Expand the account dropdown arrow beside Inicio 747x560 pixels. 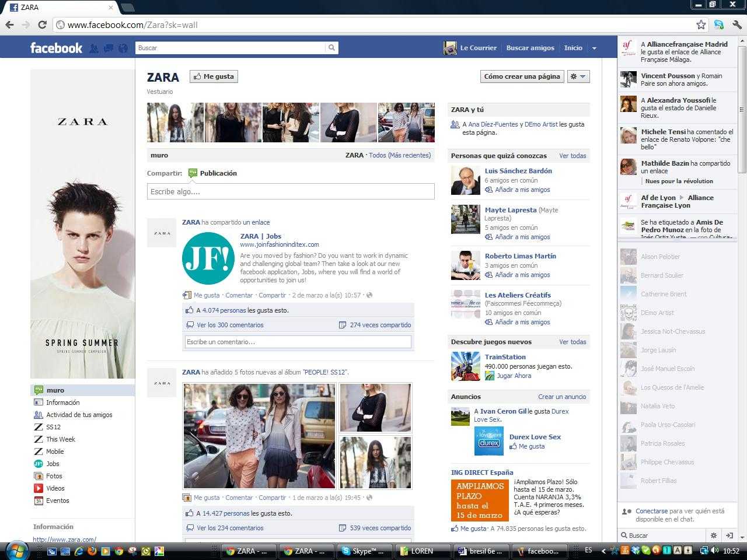(x=594, y=48)
